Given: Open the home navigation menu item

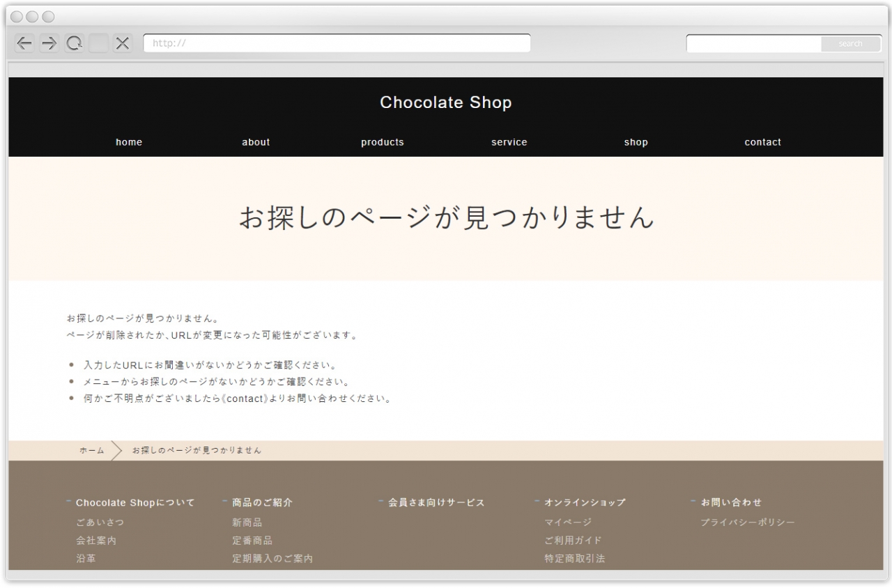Looking at the screenshot, I should tap(129, 142).
